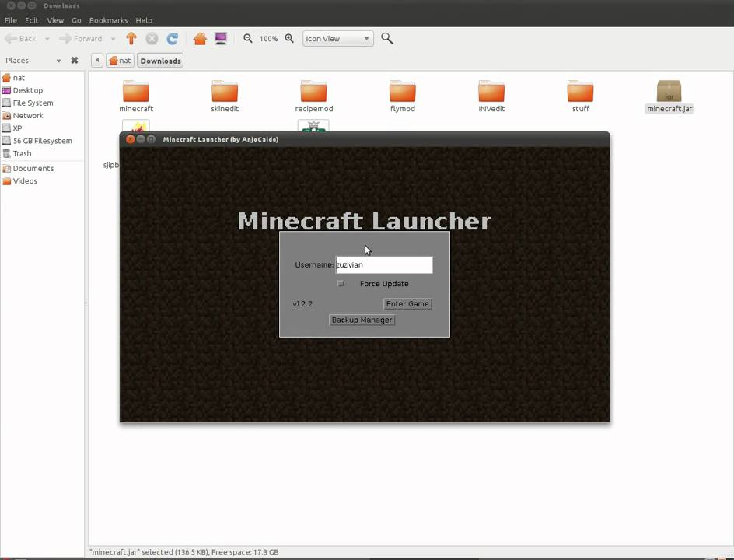Zoom out the file view
Image resolution: width=734 pixels, height=560 pixels.
click(x=247, y=39)
